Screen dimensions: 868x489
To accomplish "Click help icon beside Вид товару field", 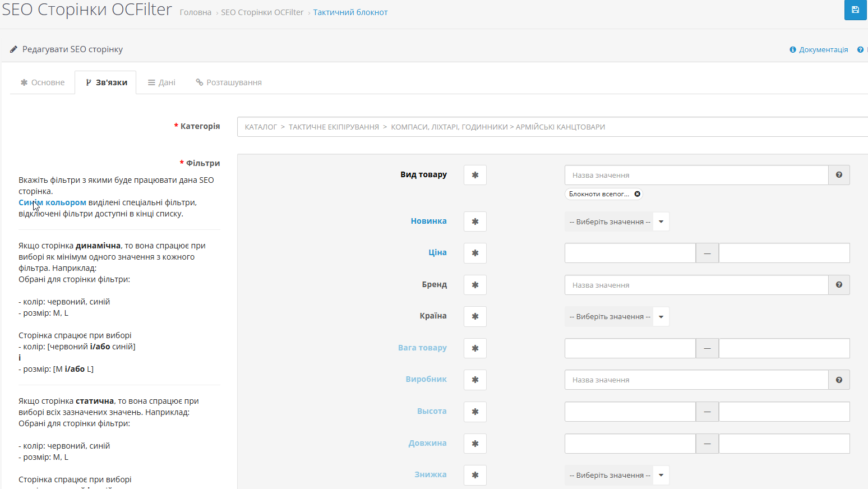I will click(839, 175).
